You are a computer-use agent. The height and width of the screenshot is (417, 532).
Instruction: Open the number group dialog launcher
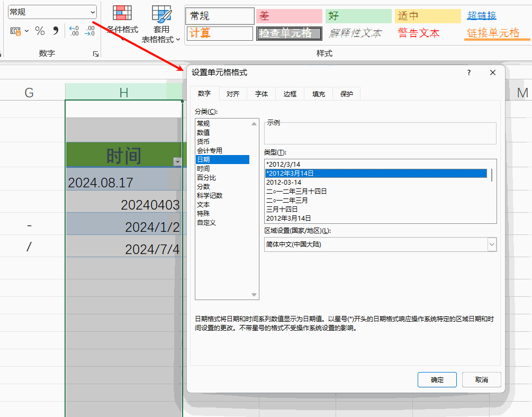point(96,54)
